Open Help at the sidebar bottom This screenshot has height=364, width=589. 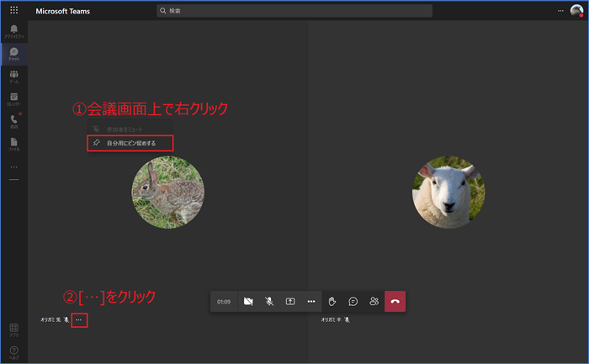coord(13,351)
